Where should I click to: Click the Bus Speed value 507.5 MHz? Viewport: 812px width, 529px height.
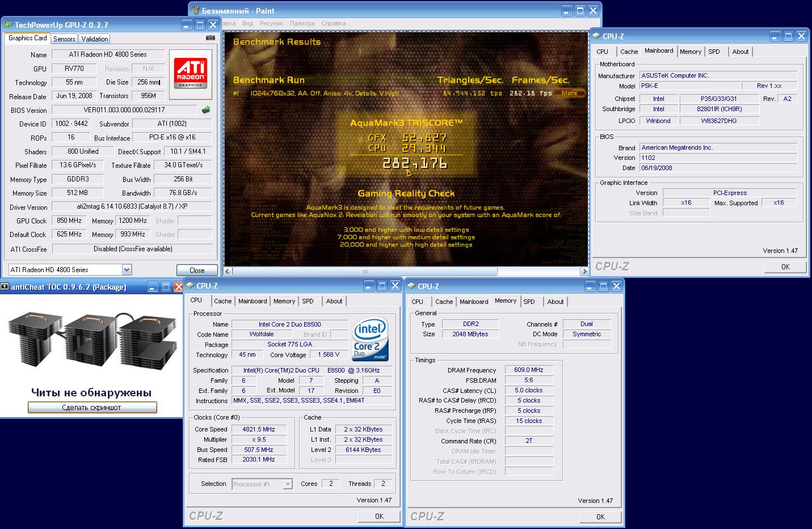point(258,450)
